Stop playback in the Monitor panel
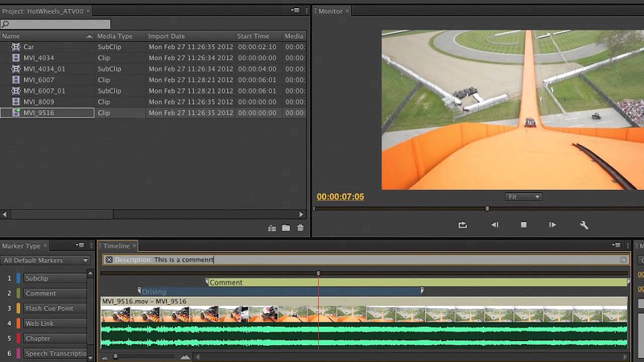This screenshot has height=362, width=644. tap(523, 225)
